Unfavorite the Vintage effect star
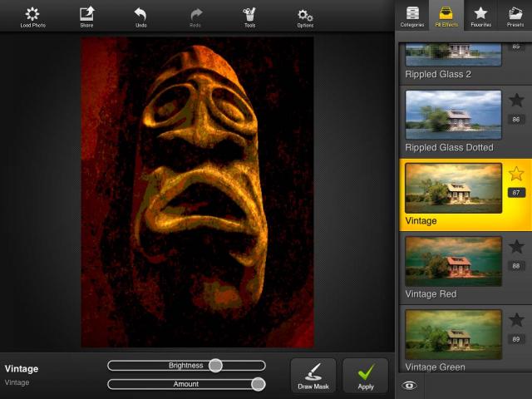This screenshot has height=399, width=532. tap(516, 174)
